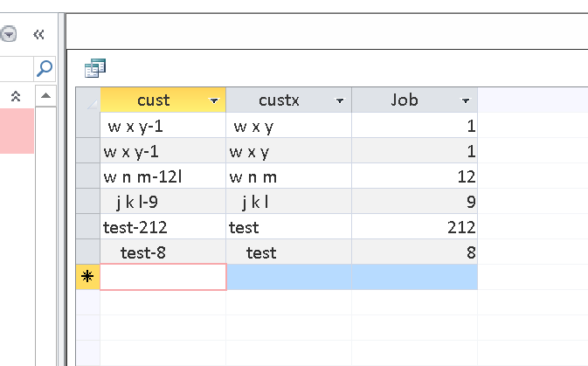
Task: Open the Job column filter dropdown
Action: click(466, 101)
